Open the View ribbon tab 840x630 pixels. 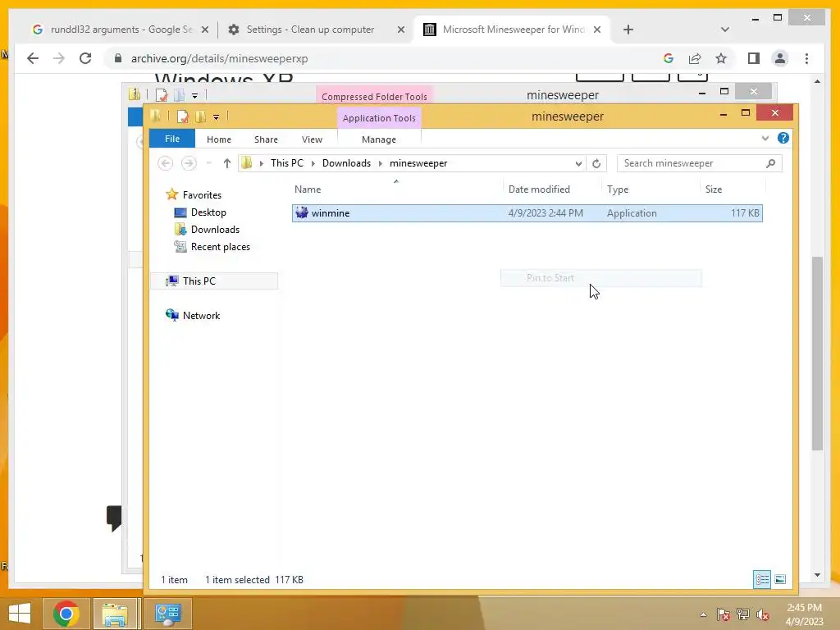[x=312, y=139]
